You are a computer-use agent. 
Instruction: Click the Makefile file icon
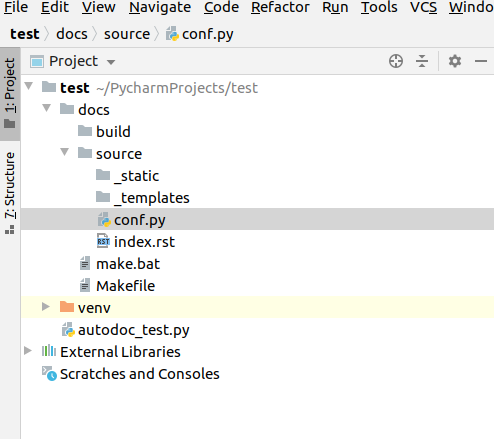[85, 286]
